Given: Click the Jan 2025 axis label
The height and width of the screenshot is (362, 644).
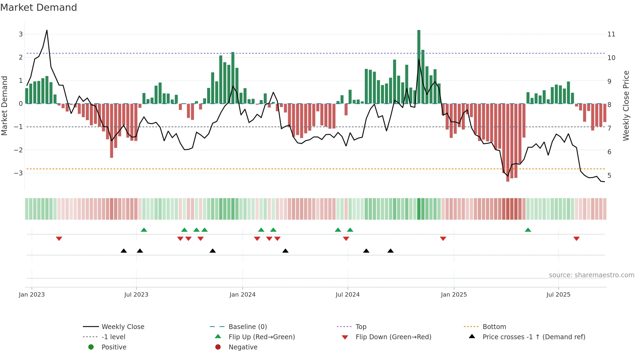Looking at the screenshot, I should (454, 294).
